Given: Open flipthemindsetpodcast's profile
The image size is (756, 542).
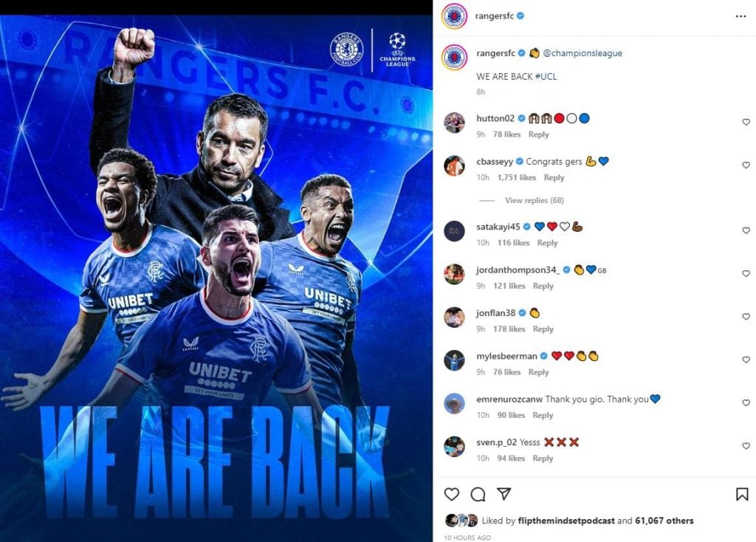Looking at the screenshot, I should [x=566, y=521].
